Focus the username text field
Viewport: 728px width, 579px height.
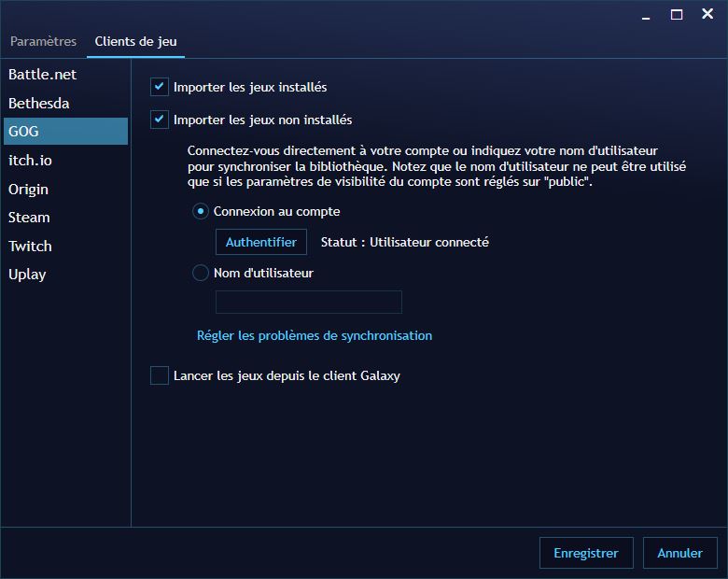click(x=309, y=302)
